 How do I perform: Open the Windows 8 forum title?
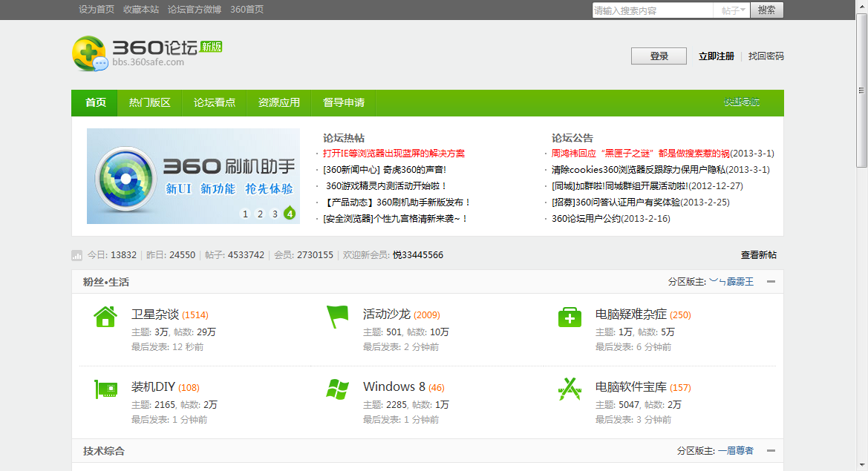click(x=394, y=386)
